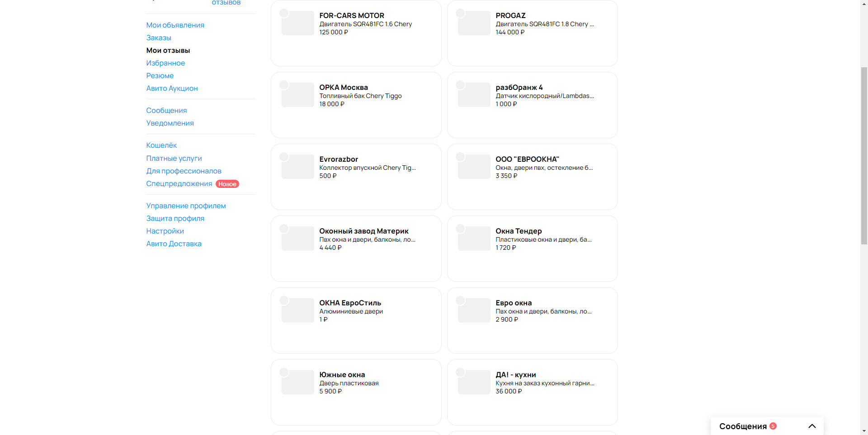
Task: Click the 144 000 ₽ price
Action: [x=510, y=32]
